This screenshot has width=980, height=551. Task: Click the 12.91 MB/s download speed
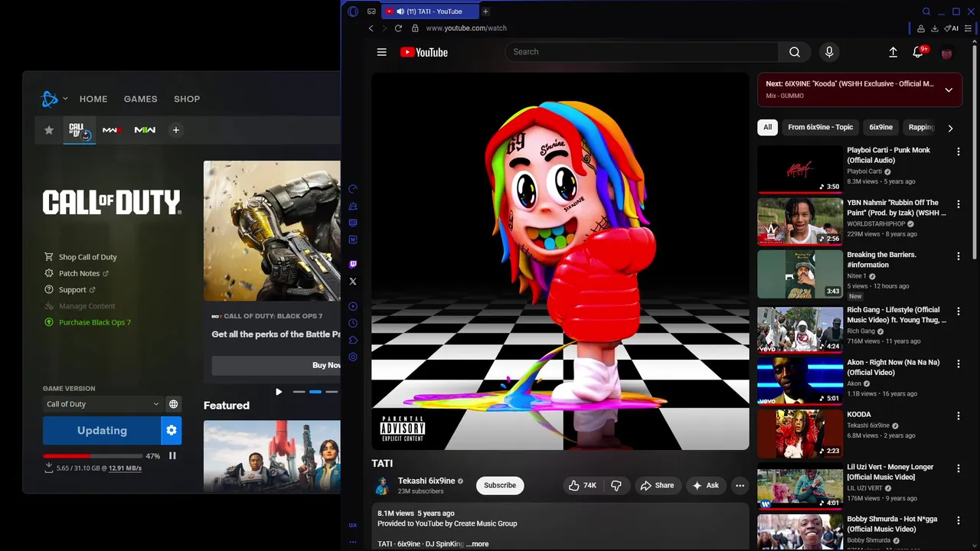tap(125, 468)
